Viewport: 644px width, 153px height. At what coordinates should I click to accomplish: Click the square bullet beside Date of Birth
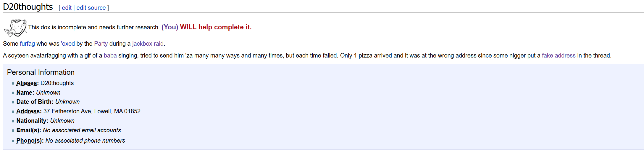[x=13, y=102]
